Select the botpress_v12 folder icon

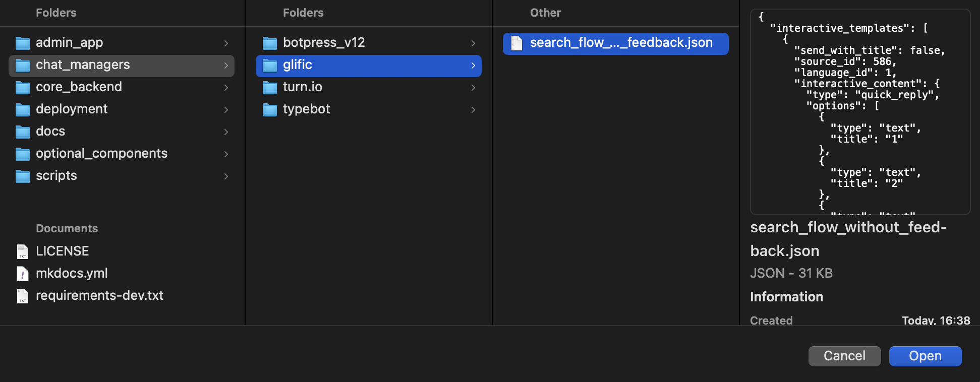point(270,43)
